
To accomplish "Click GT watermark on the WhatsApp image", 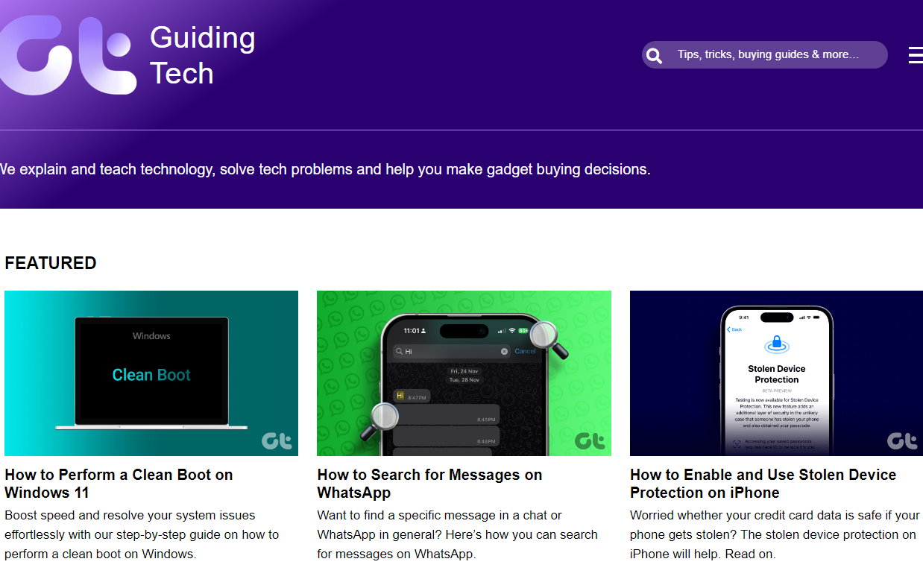I will pyautogui.click(x=590, y=441).
